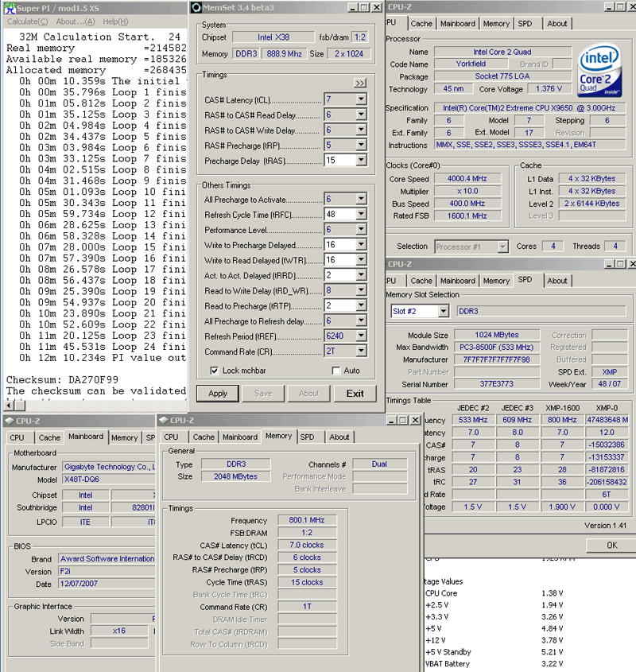Select Cache tab in the CPU-Z Mainboard window
Image resolution: width=636 pixels, height=672 pixels.
coord(50,437)
